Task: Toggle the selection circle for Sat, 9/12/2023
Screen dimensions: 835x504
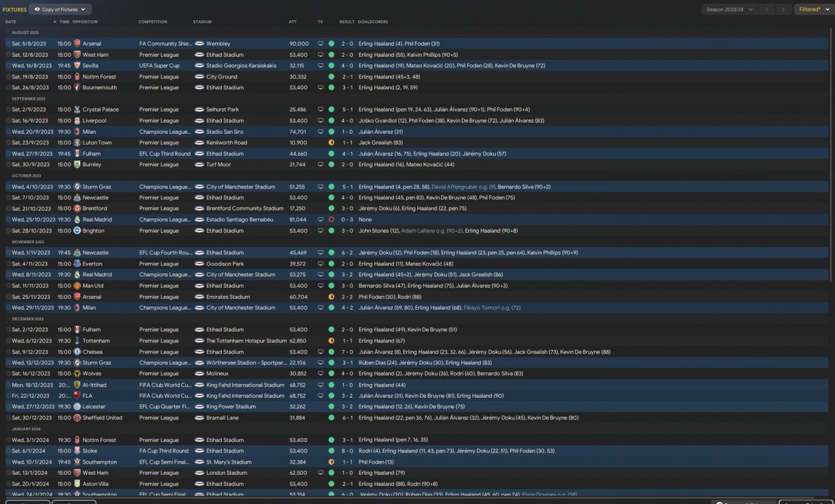Action: [8, 352]
